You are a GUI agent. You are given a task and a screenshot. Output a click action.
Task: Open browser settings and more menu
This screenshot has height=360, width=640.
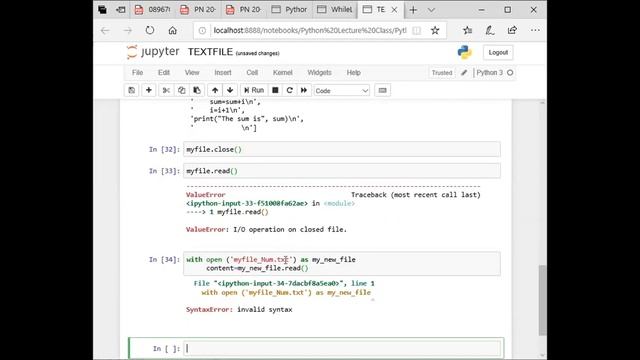click(535, 31)
